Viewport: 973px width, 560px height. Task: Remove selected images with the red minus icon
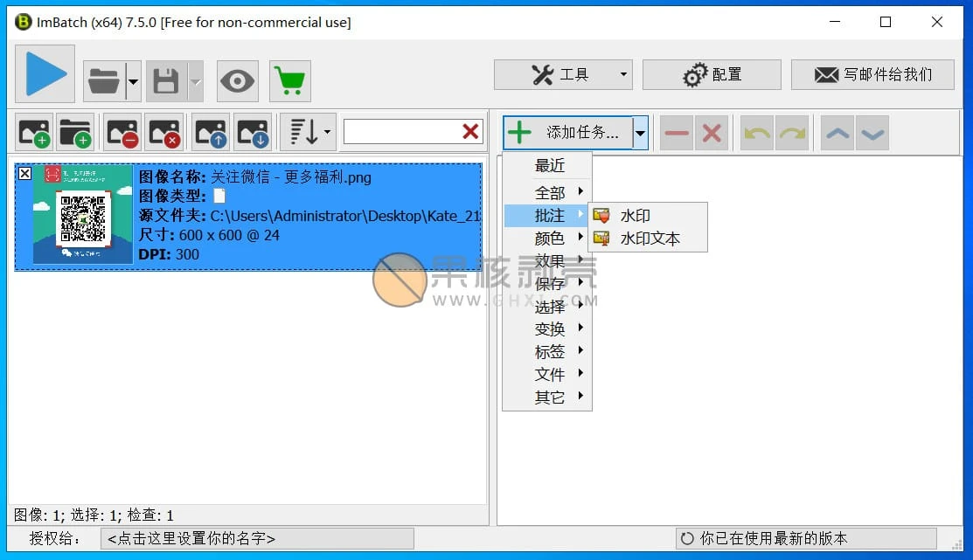(123, 132)
